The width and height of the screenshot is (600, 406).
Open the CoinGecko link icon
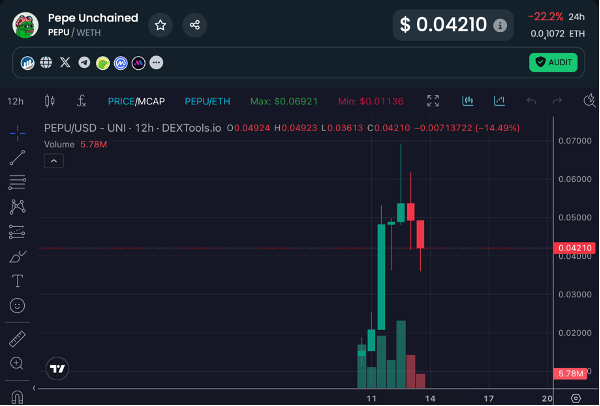pyautogui.click(x=103, y=63)
